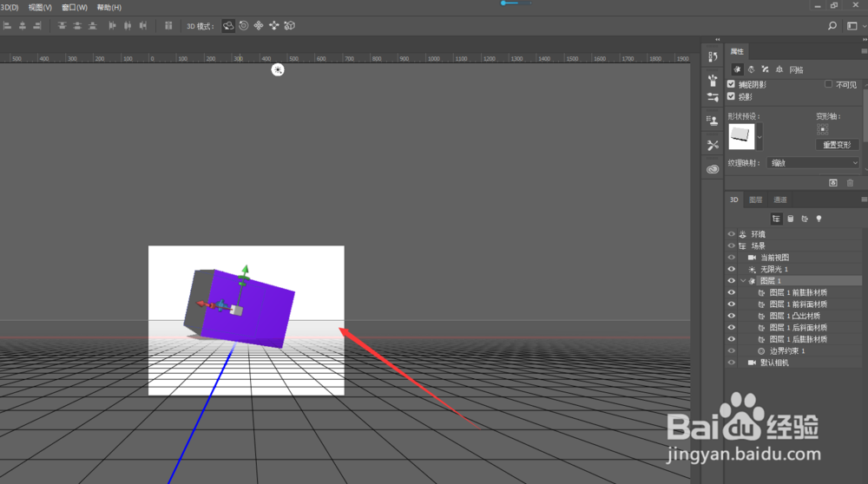Viewport: 868px width, 484px height.
Task: Click the align right edges icon
Action: (37, 26)
